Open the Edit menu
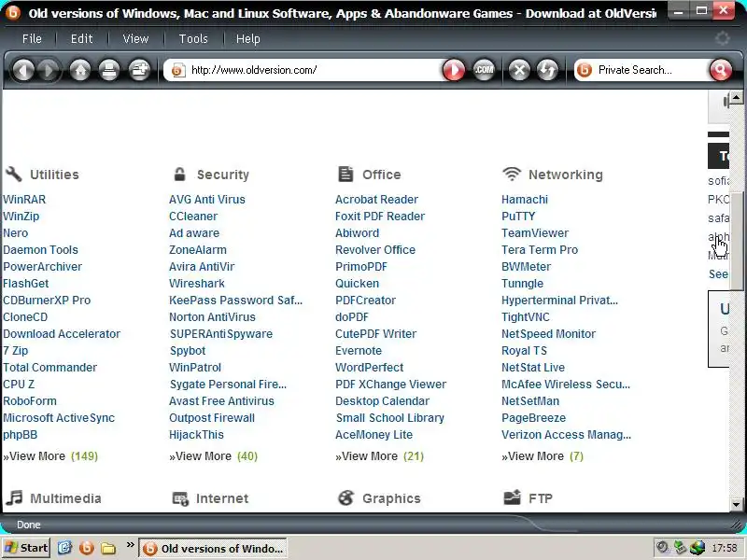 (81, 38)
